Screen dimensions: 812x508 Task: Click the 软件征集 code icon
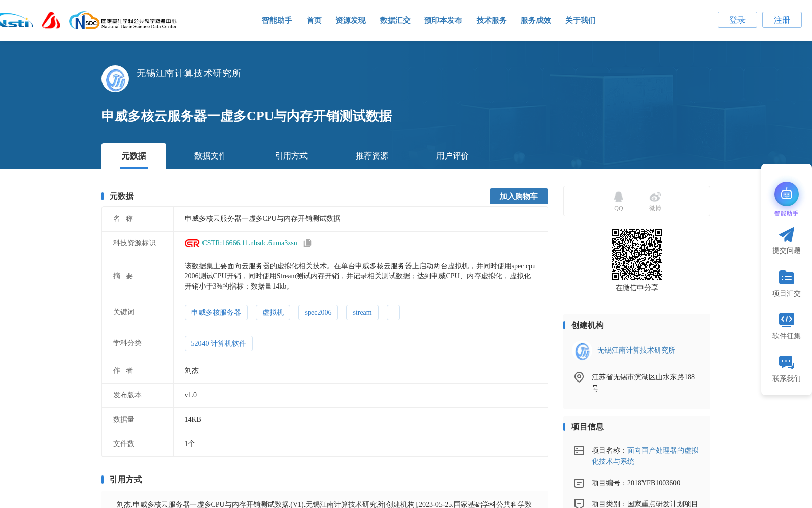786,320
